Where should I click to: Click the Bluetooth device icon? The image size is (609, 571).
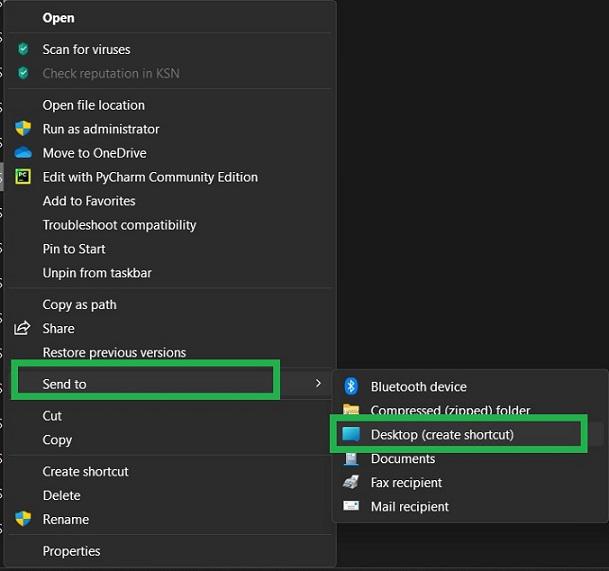[351, 386]
